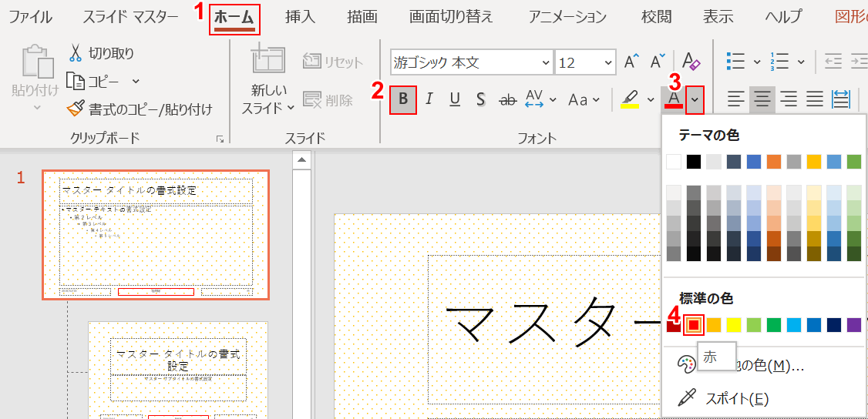The image size is (868, 419).
Task: Increase font size with larger A icon
Action: pos(631,62)
